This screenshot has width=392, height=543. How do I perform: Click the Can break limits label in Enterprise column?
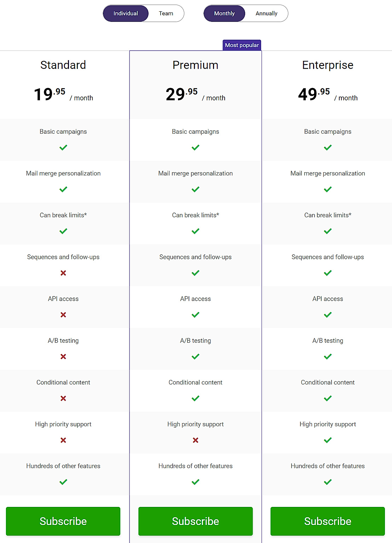(327, 215)
